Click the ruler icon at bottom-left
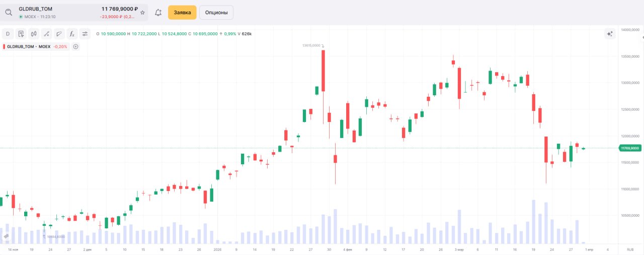This screenshot has width=644, height=255. coord(7,236)
